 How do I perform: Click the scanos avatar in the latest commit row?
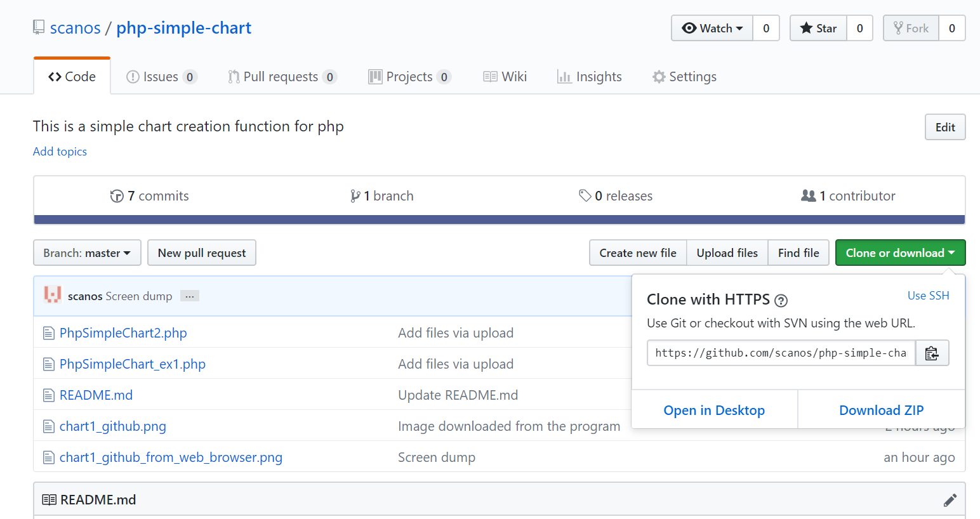53,294
